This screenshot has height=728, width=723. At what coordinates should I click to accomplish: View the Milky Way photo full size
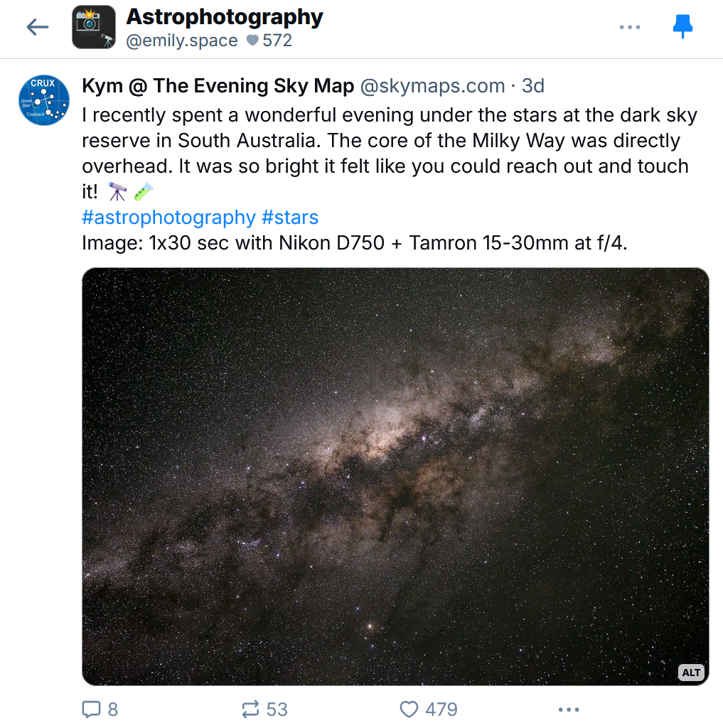[396, 476]
